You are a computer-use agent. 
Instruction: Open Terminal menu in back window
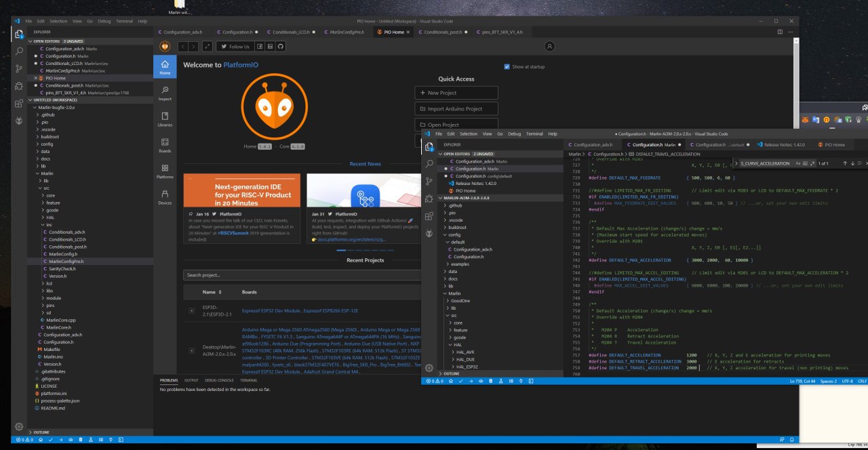click(x=124, y=21)
